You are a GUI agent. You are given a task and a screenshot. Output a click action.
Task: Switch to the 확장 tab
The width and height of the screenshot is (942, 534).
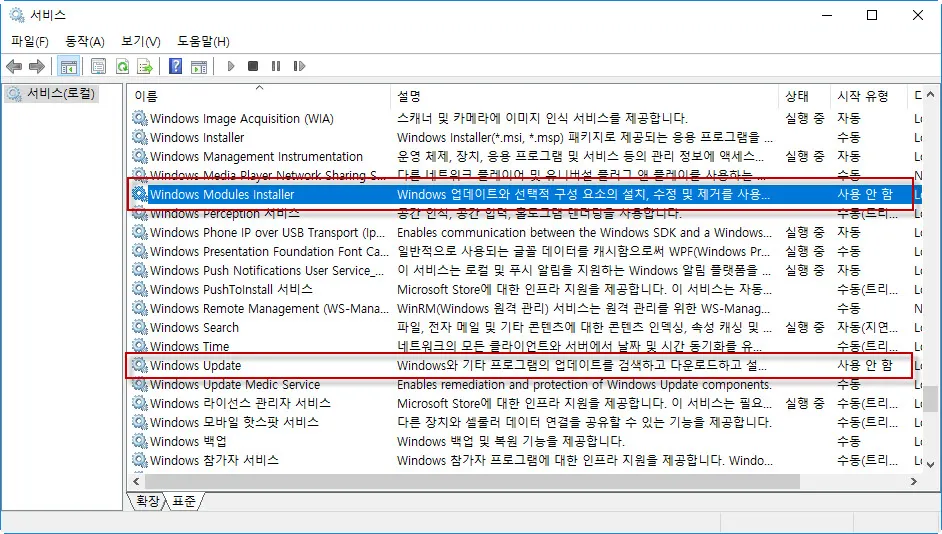tap(147, 501)
